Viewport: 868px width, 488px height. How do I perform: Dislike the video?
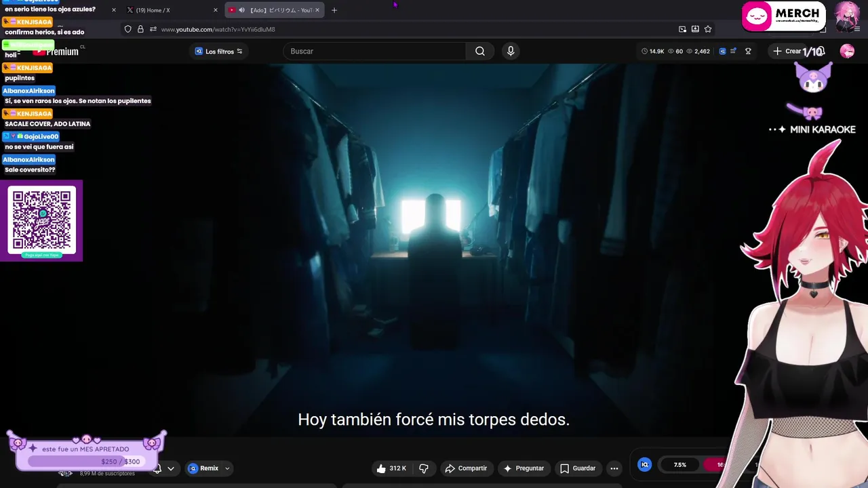[424, 468]
